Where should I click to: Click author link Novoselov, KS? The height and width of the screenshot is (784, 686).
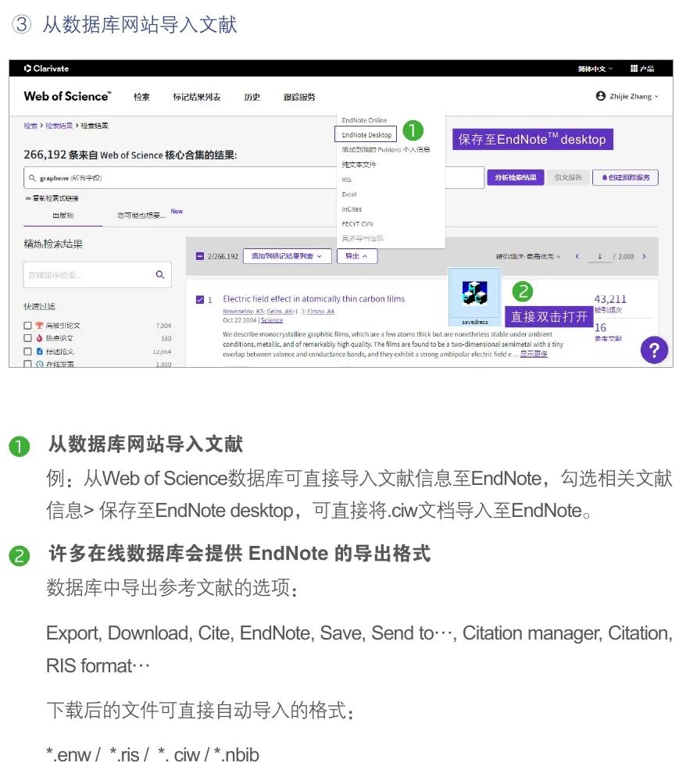(243, 312)
